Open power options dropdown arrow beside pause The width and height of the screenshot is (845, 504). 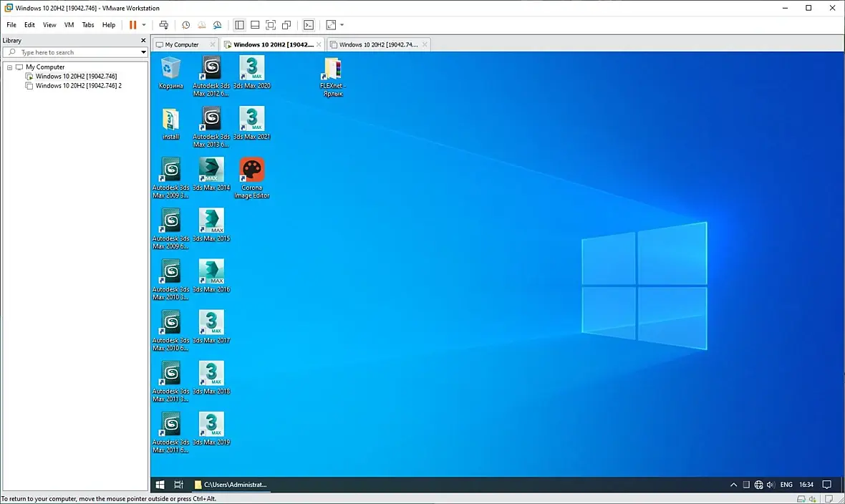(144, 25)
